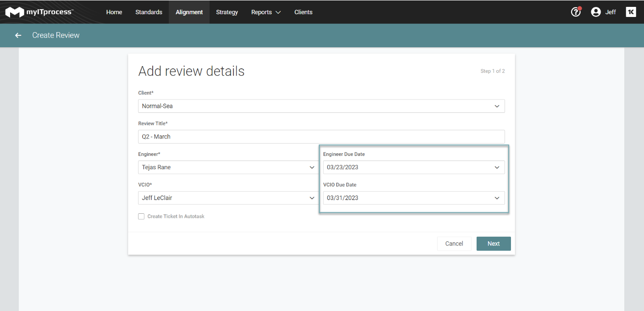Click the Jeff user avatar icon
Viewport: 644px width, 311px height.
point(596,12)
